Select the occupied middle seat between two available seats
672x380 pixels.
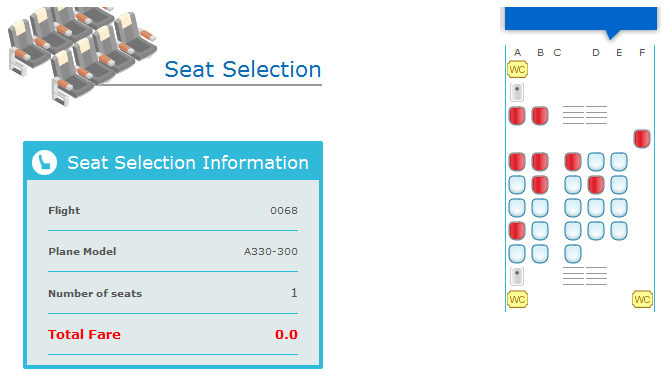(596, 185)
